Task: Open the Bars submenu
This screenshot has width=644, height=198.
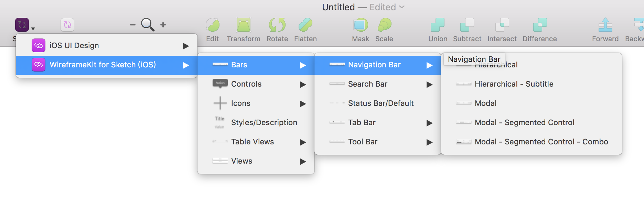Action: (x=256, y=65)
